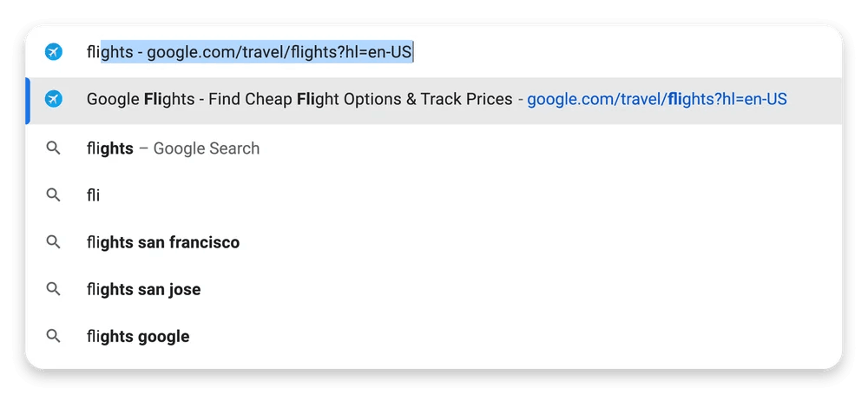Click the magnifier icon beside "flights san jose"
The image size is (868, 395).
54,289
